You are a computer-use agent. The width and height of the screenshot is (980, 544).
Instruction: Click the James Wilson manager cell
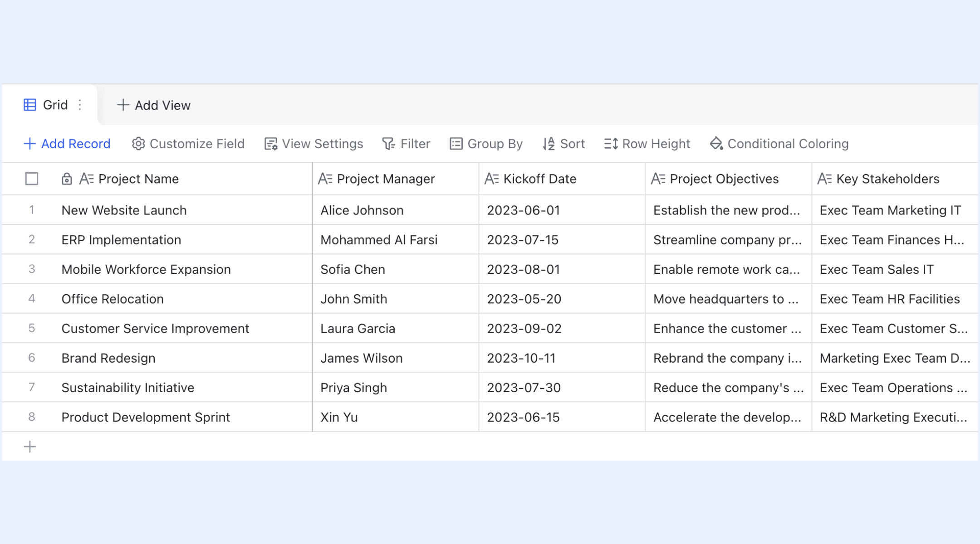tap(396, 358)
